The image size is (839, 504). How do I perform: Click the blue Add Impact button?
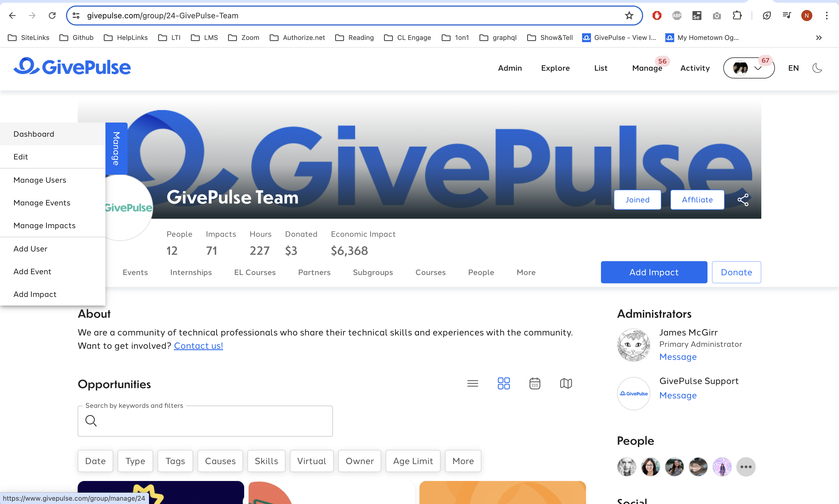pos(654,272)
